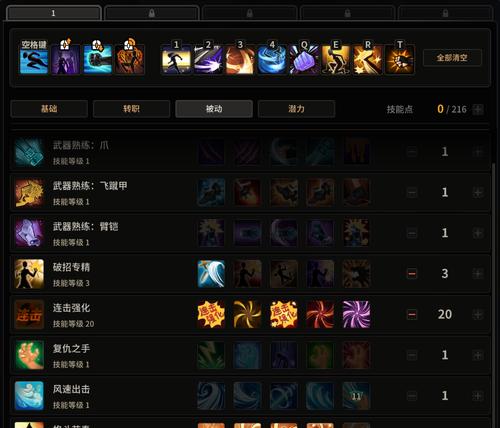Select the skill icon bound to Q
This screenshot has width=500, height=428.
click(304, 59)
